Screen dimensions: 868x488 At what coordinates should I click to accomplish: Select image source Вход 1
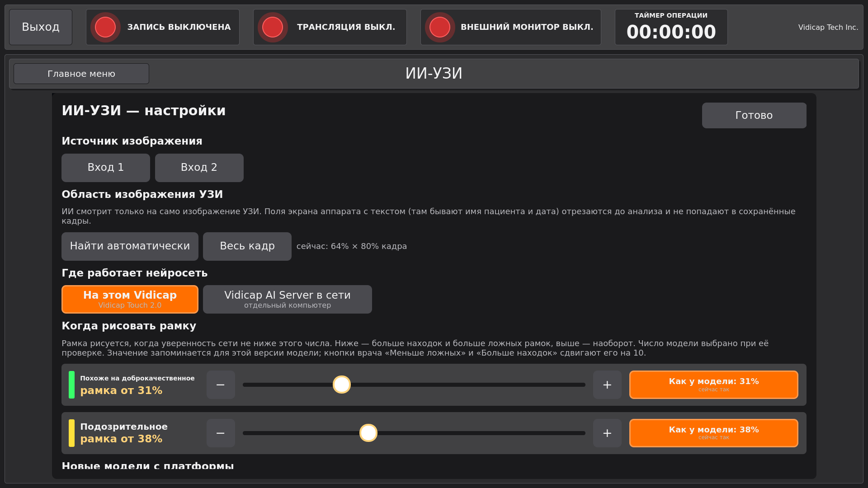tap(106, 168)
